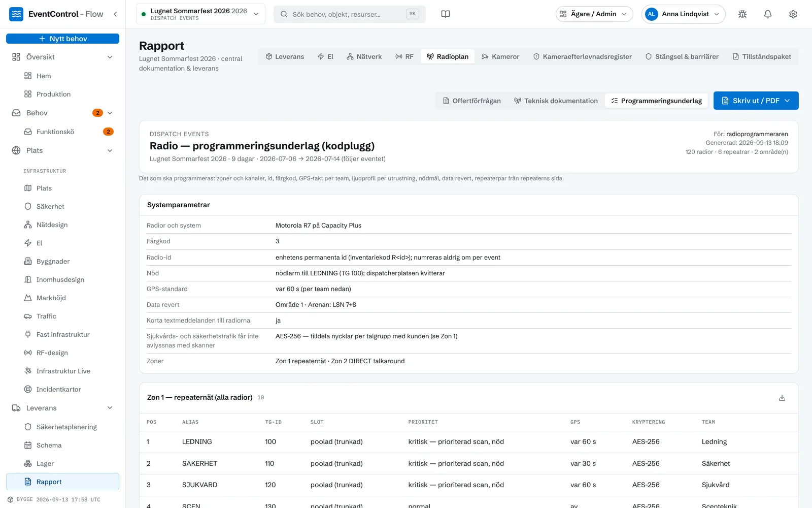Switch to the Kameror report tab
The image size is (812, 508).
(x=500, y=56)
